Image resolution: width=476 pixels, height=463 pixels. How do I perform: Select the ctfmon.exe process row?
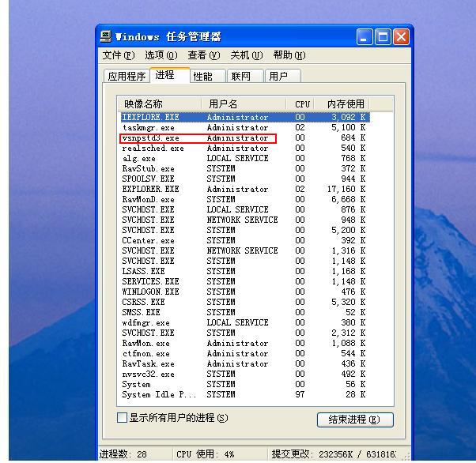click(x=245, y=353)
